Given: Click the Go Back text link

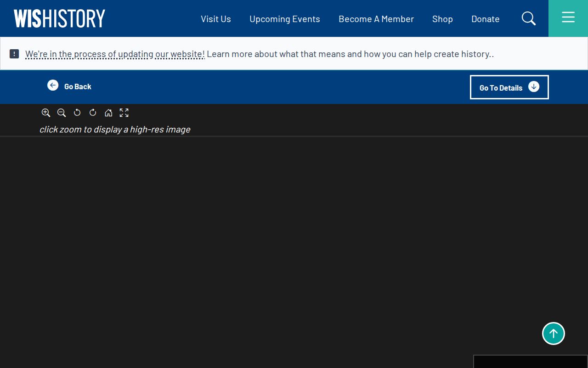Looking at the screenshot, I should click(78, 86).
